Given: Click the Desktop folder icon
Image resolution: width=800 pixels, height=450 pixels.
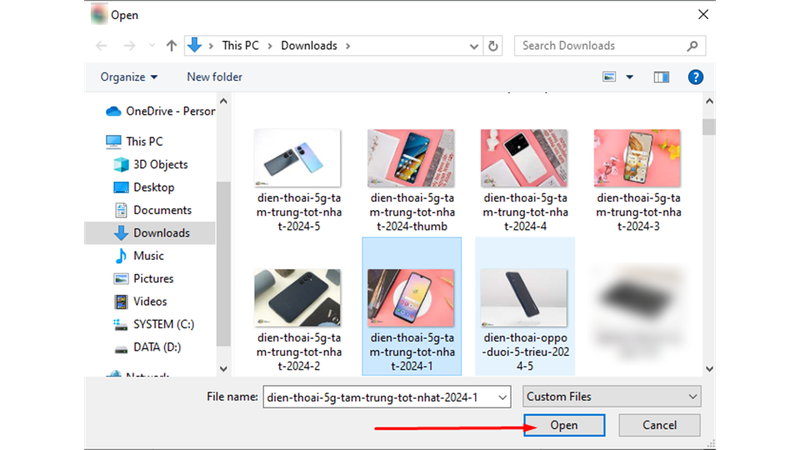Looking at the screenshot, I should coord(121,187).
